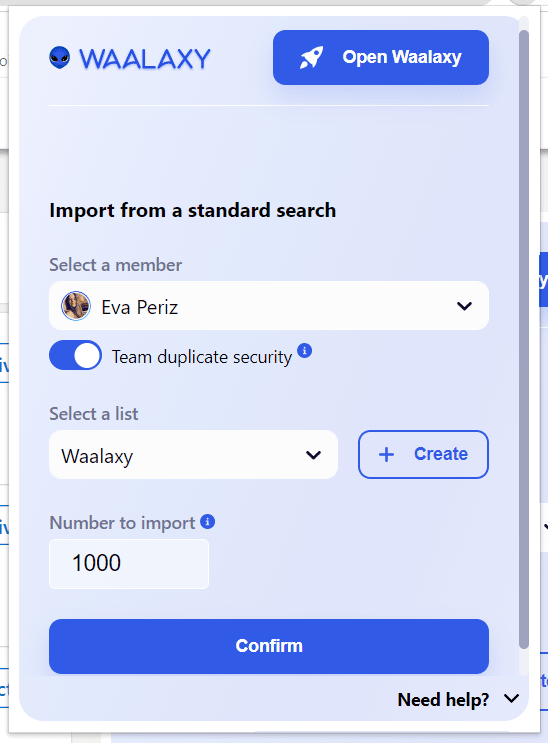This screenshot has height=743, width=548.
Task: Click the Need help? text
Action: pos(443,699)
